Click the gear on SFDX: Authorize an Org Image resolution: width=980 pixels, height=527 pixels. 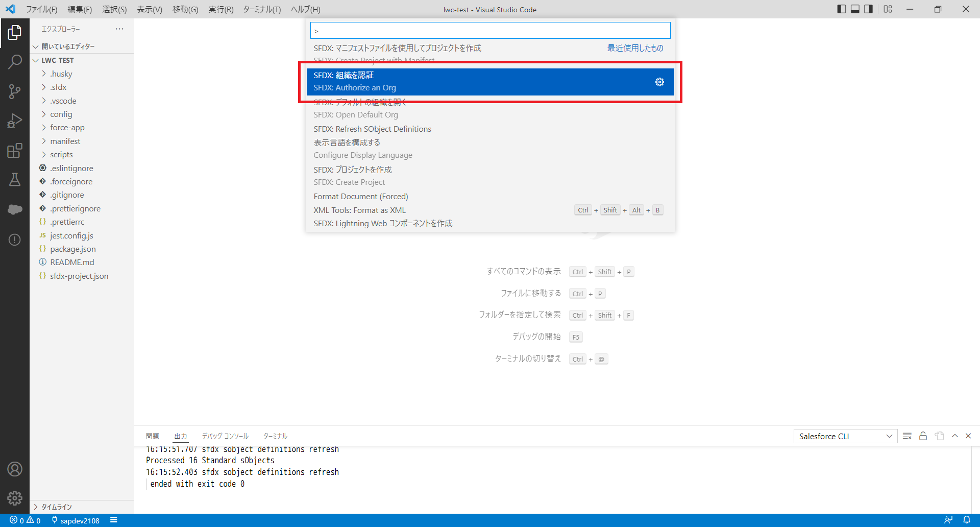(x=659, y=82)
